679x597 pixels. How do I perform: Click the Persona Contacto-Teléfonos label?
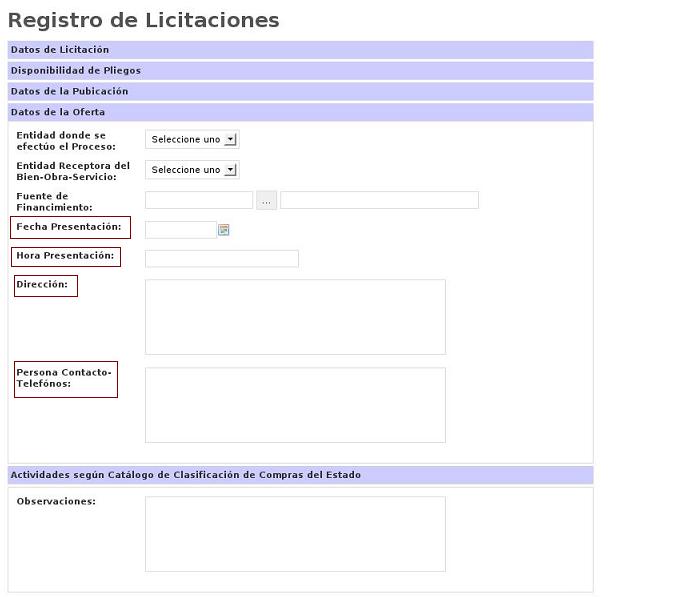(64, 378)
